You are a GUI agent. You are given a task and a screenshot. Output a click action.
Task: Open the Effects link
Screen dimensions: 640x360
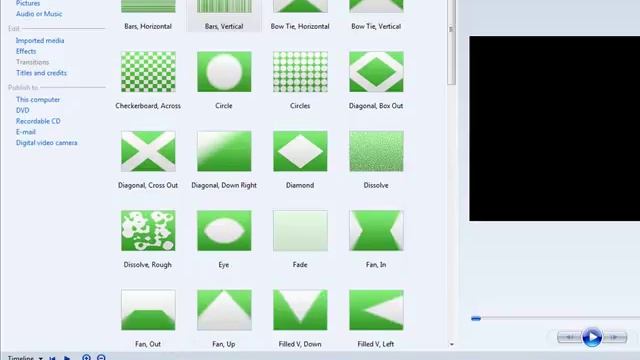click(x=26, y=51)
